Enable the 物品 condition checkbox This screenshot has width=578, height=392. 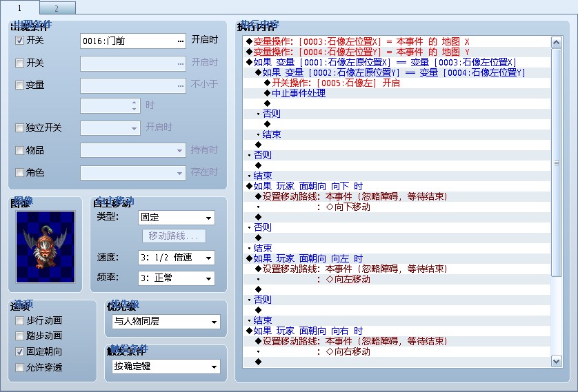coord(19,150)
